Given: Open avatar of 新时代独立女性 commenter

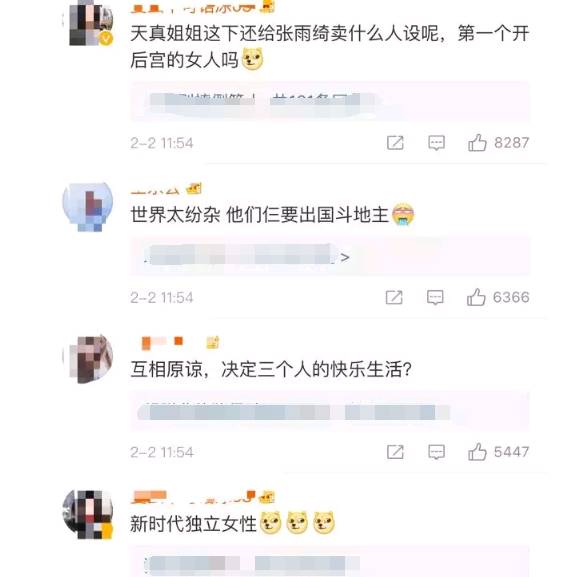Looking at the screenshot, I should pos(88,514).
